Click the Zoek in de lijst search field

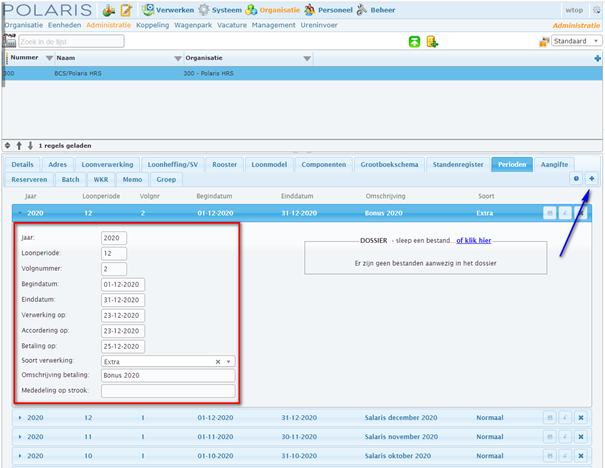pyautogui.click(x=71, y=41)
